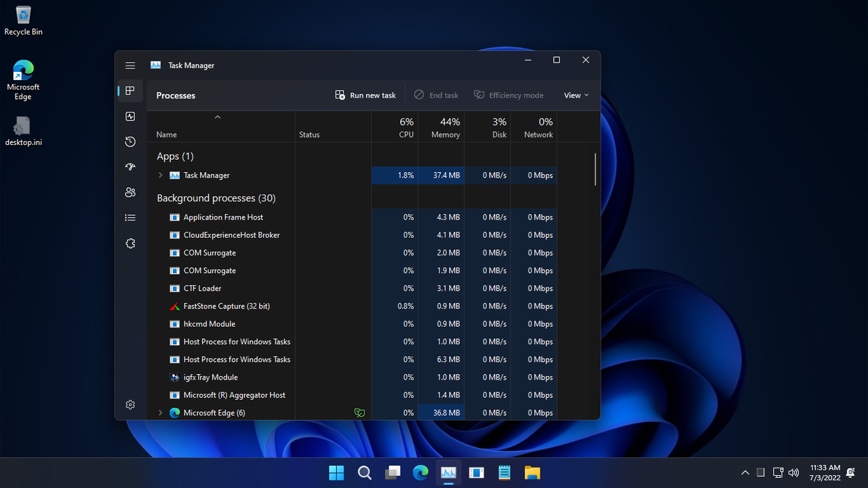Show hidden system tray icons chevron
This screenshot has width=868, height=488.
[x=745, y=472]
